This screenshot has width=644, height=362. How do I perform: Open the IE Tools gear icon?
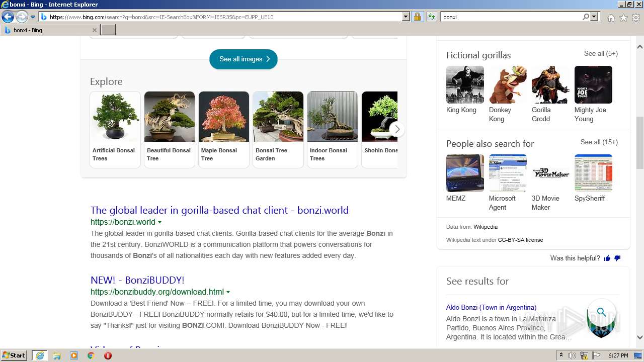coord(636,18)
